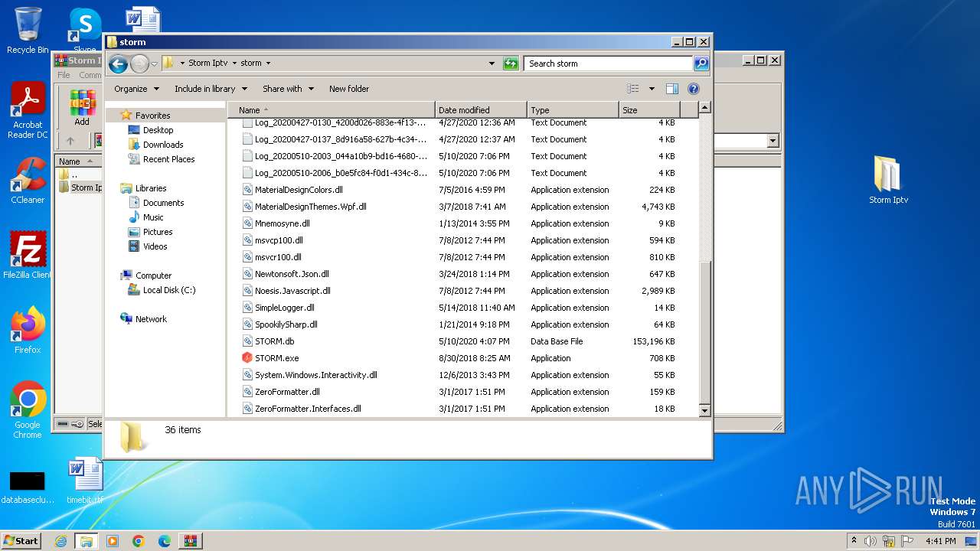Open address bar history dropdown arrow
The height and width of the screenshot is (551, 980).
click(x=492, y=64)
